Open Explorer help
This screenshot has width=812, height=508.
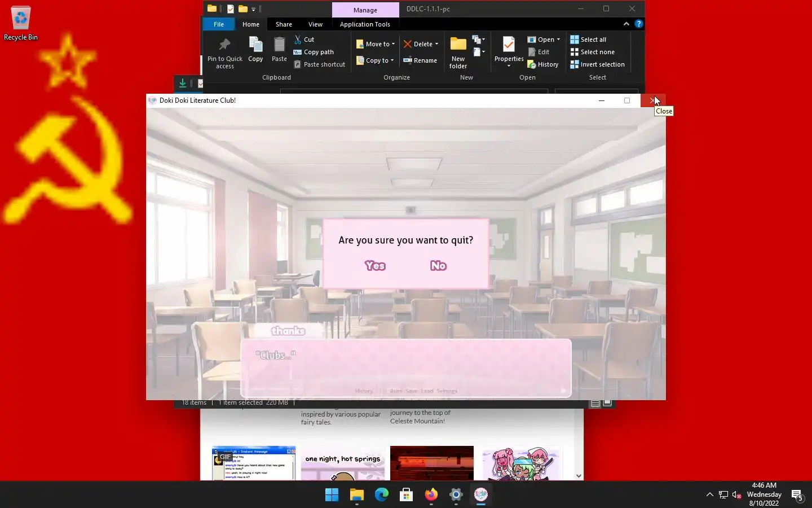coord(638,24)
